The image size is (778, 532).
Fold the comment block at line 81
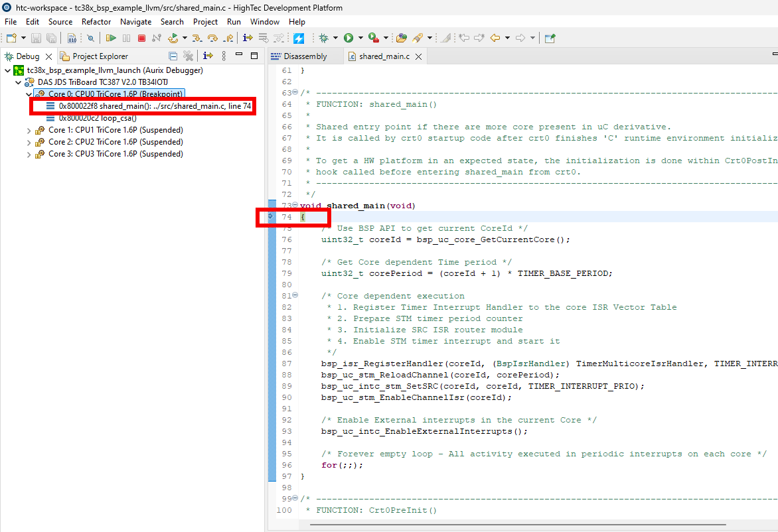pos(295,296)
